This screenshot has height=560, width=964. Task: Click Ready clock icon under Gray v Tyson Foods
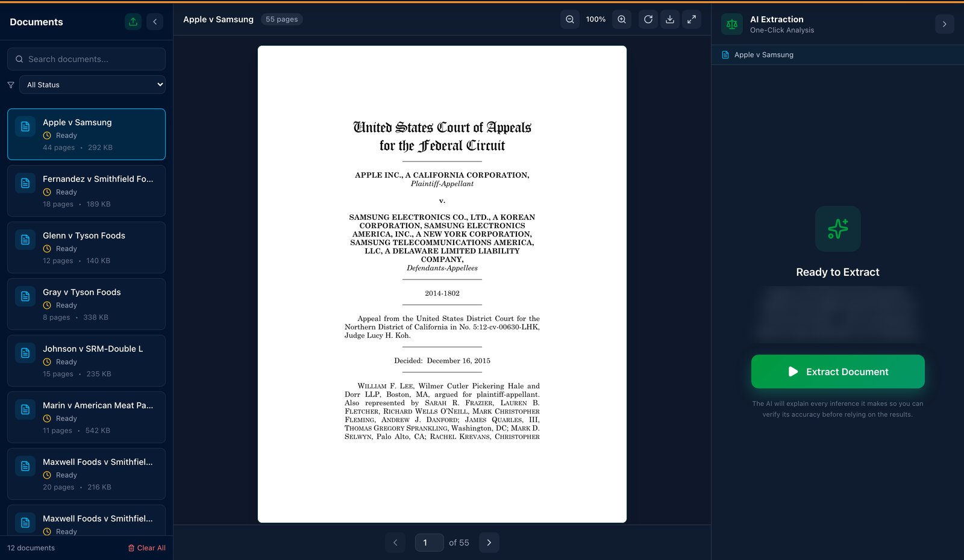coord(47,305)
